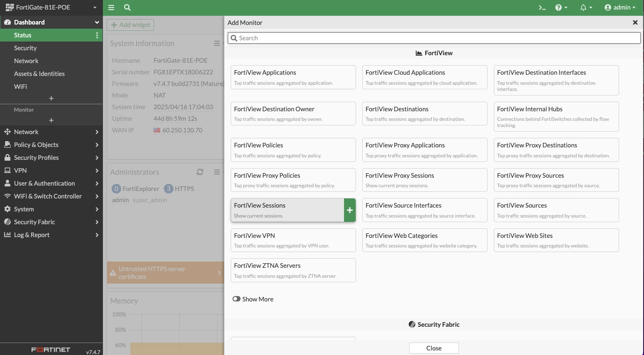
Task: Add a new dashboard with plus icon
Action: click(51, 98)
